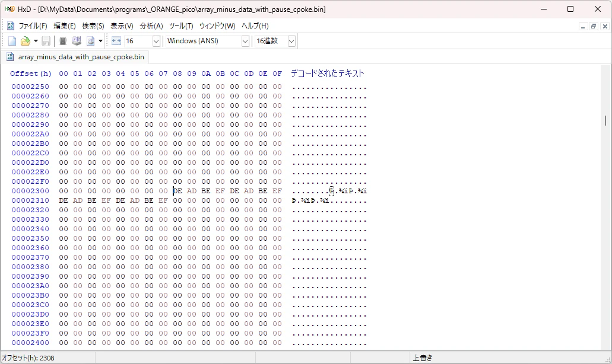
Task: Open the RAM memory chip icon
Action: 62,41
